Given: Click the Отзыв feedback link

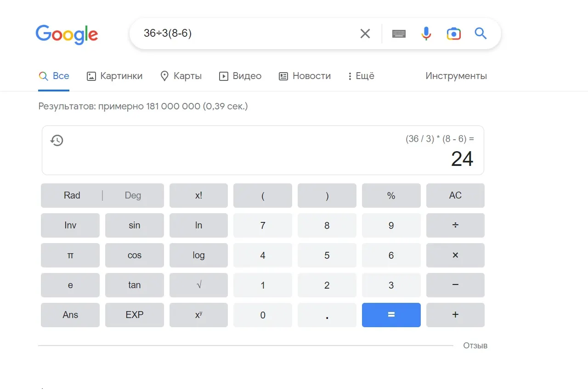Looking at the screenshot, I should click(x=475, y=346).
